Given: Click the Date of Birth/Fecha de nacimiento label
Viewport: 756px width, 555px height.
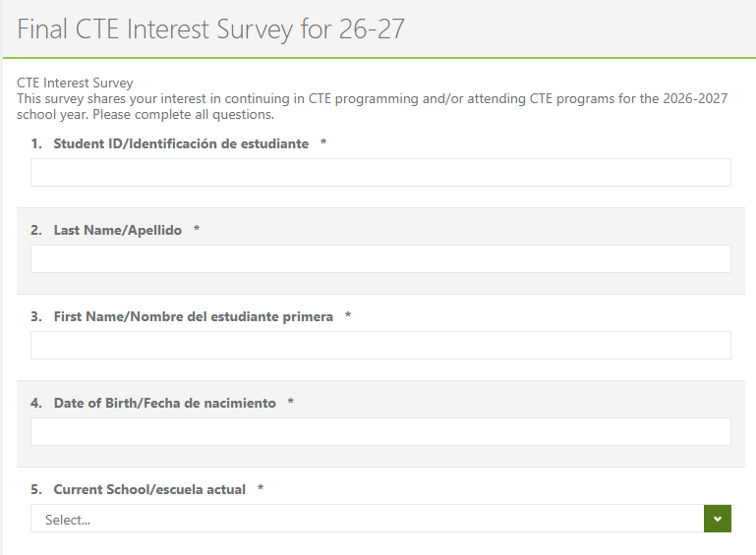Looking at the screenshot, I should click(164, 404).
